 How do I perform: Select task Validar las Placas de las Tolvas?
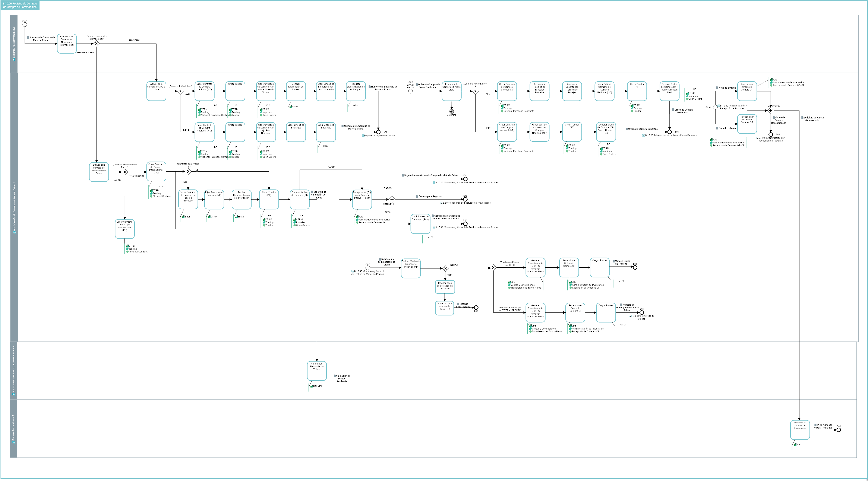317,371
